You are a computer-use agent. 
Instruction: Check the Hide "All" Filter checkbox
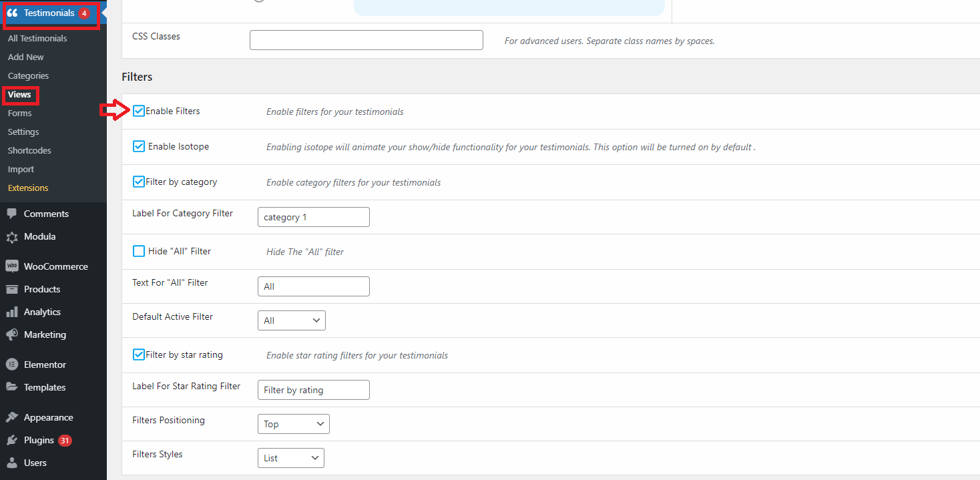139,251
